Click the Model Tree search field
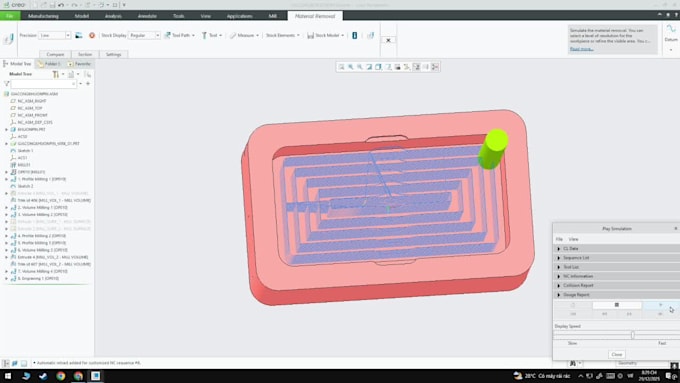680x383 pixels. click(43, 84)
